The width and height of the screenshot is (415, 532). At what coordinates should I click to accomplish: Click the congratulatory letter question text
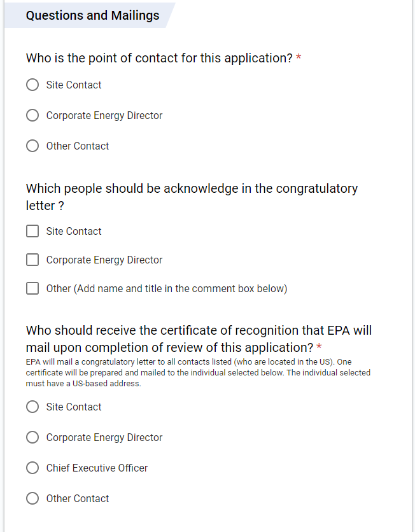(x=191, y=197)
